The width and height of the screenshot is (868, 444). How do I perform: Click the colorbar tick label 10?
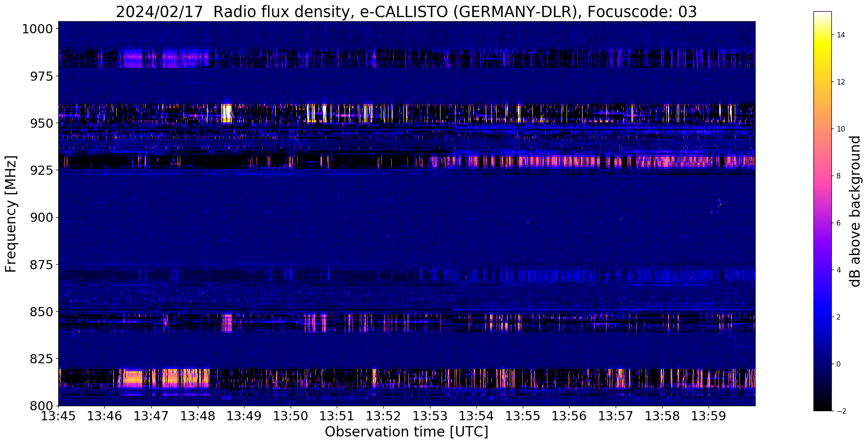point(841,129)
